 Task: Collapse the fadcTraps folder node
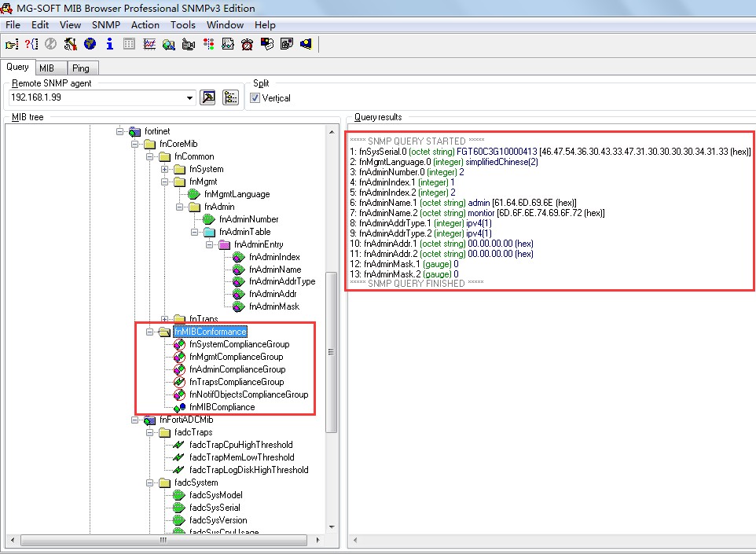(149, 432)
